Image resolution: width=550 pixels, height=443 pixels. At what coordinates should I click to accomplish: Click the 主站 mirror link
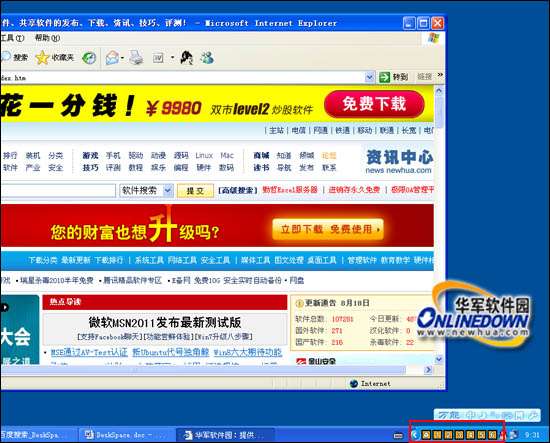[276, 130]
